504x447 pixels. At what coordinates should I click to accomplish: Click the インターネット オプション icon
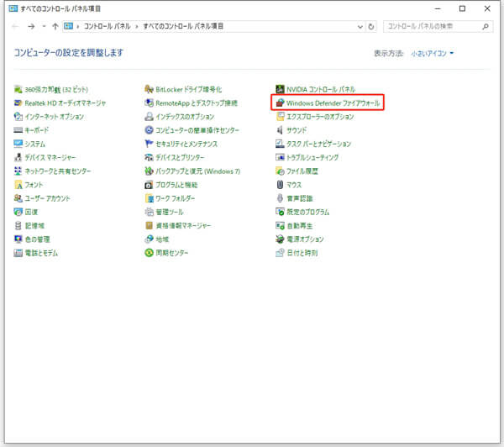pyautogui.click(x=18, y=117)
